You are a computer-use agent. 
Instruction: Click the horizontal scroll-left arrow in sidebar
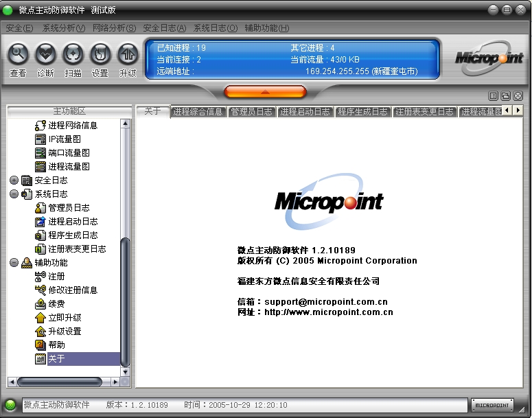(x=12, y=382)
